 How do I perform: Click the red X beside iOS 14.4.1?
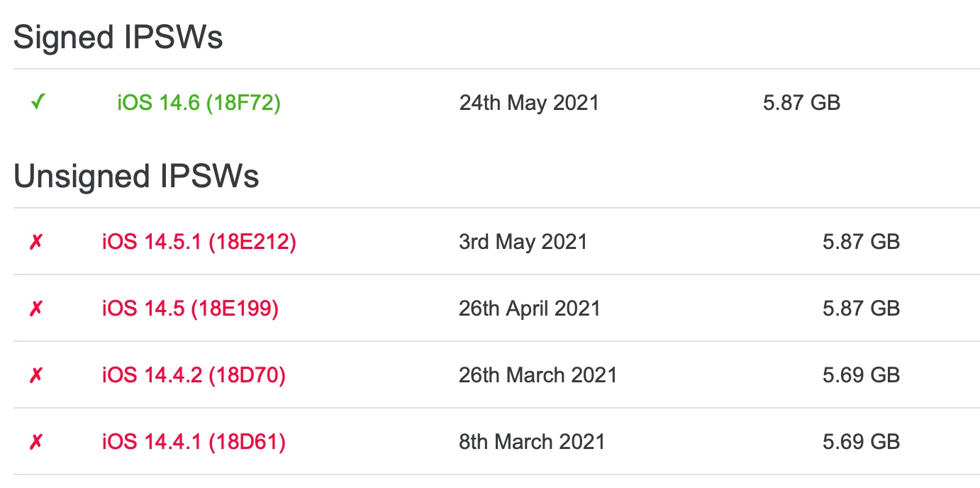pos(36,442)
